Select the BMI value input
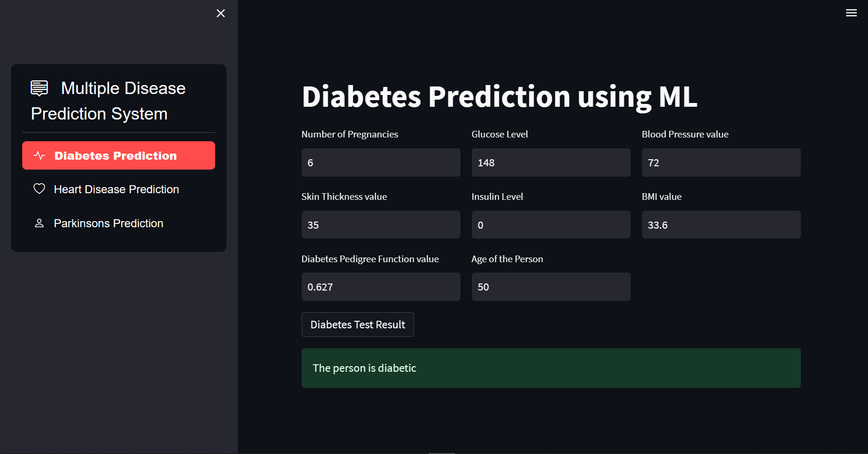The image size is (868, 454). 720,225
